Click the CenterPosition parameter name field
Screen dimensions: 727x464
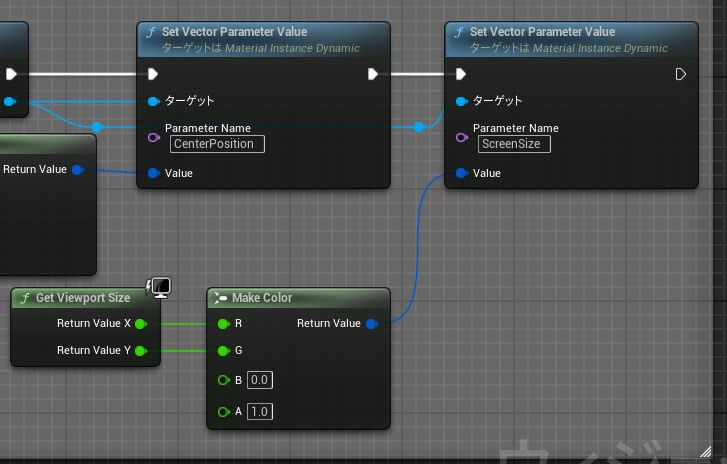coord(217,144)
